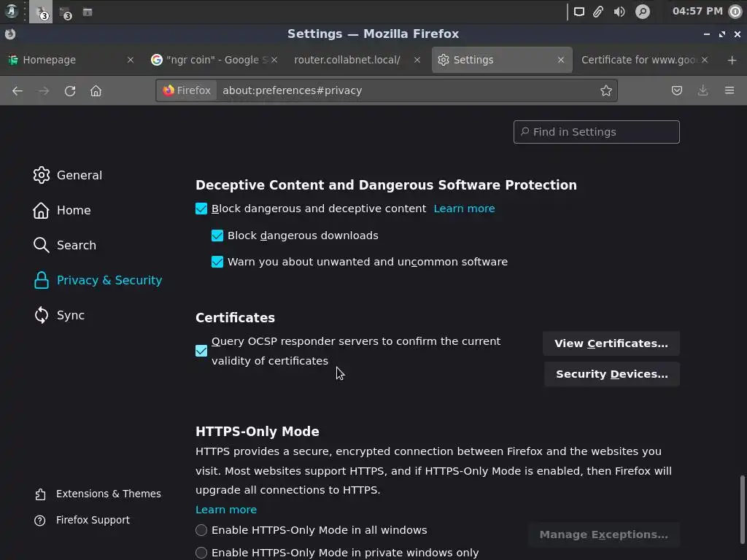Disable Query OCSP responder servers checkbox
Screen dimensions: 747x560
(201, 351)
